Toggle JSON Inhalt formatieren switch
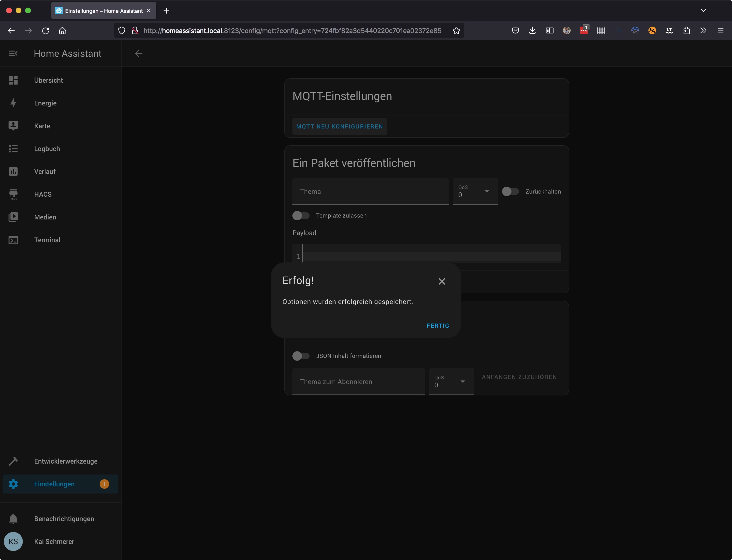 click(x=301, y=356)
